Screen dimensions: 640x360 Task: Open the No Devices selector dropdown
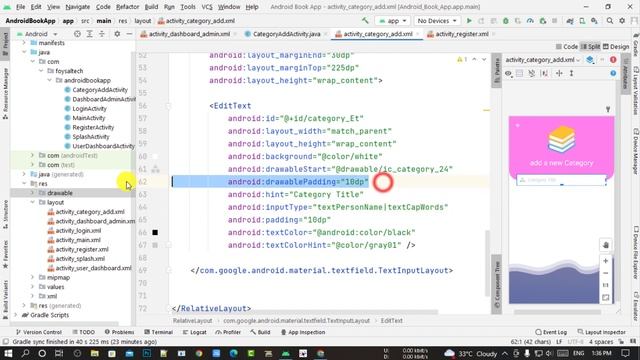click(437, 21)
